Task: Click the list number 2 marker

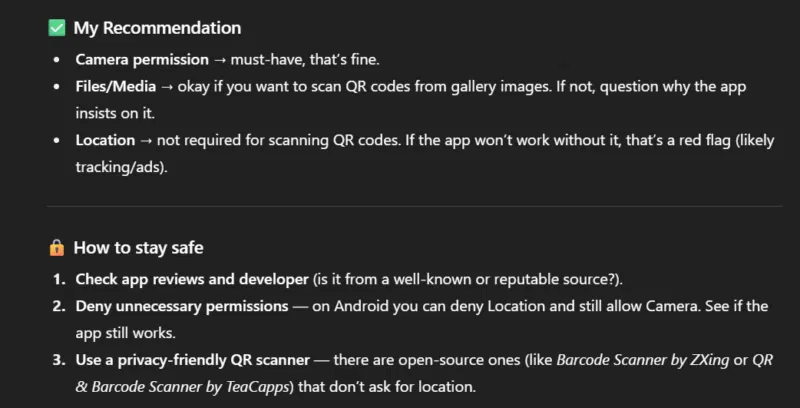Action: 58,304
